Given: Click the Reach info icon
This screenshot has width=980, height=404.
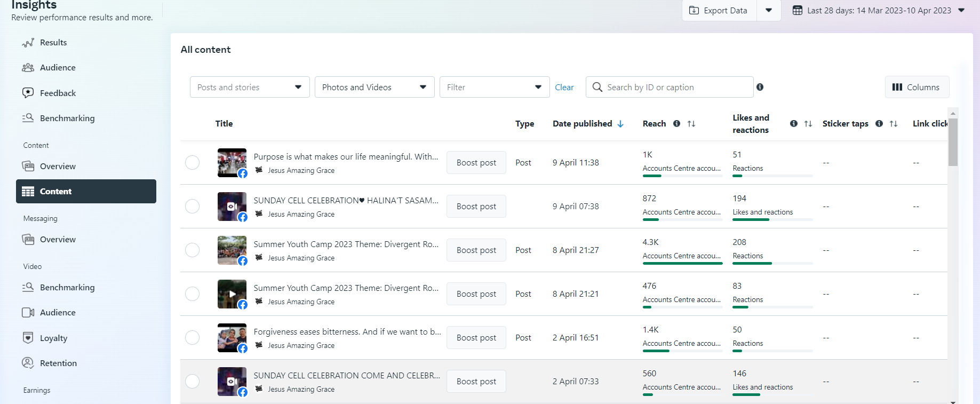Looking at the screenshot, I should point(676,123).
